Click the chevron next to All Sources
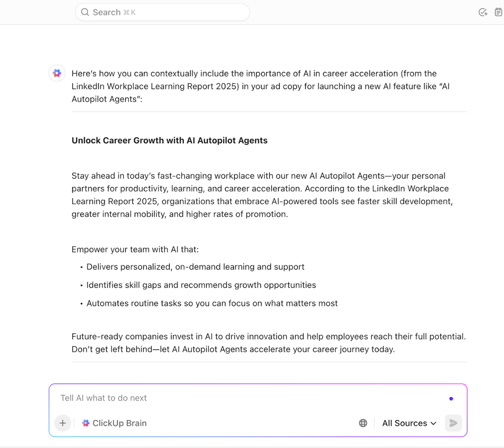 pyautogui.click(x=434, y=423)
